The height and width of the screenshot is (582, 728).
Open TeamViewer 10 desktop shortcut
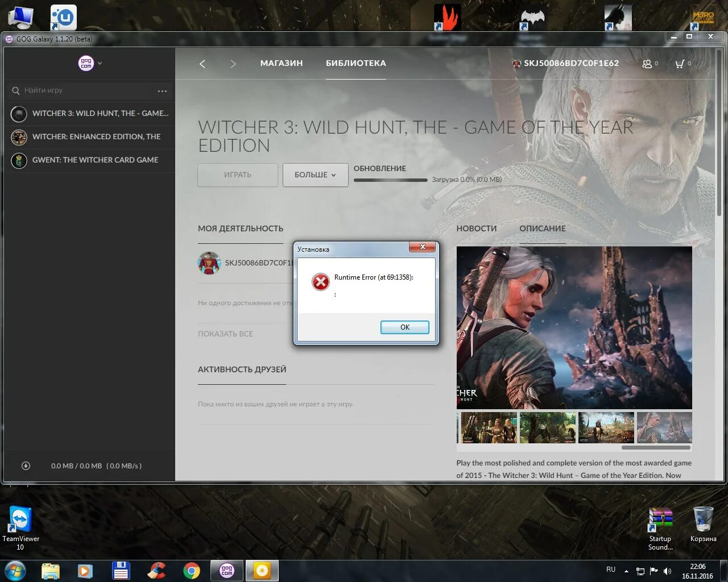pyautogui.click(x=20, y=529)
